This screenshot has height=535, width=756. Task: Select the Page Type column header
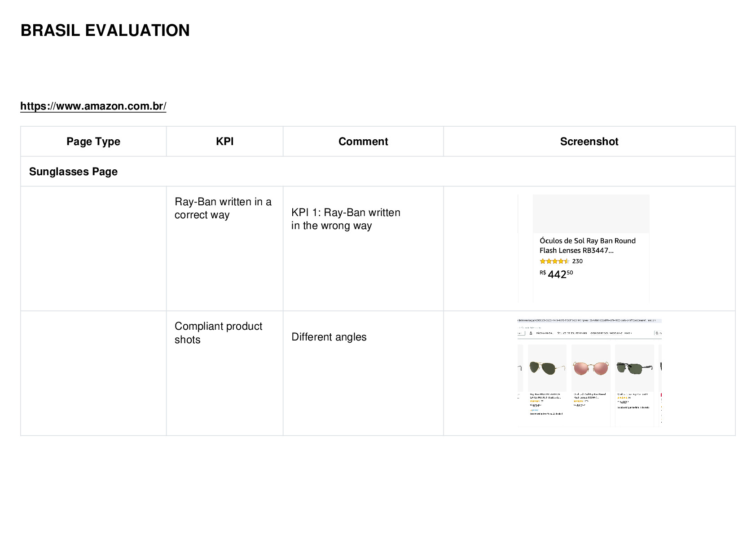tap(93, 141)
